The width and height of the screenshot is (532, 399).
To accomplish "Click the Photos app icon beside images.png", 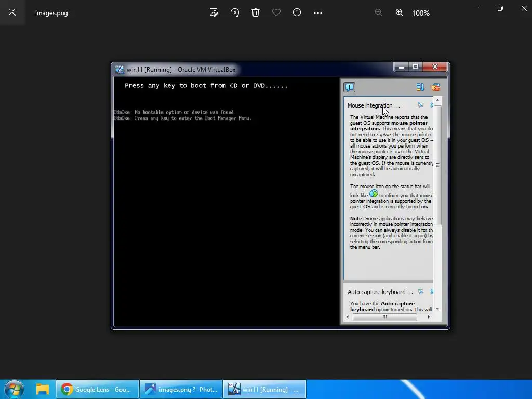I will coord(12,12).
